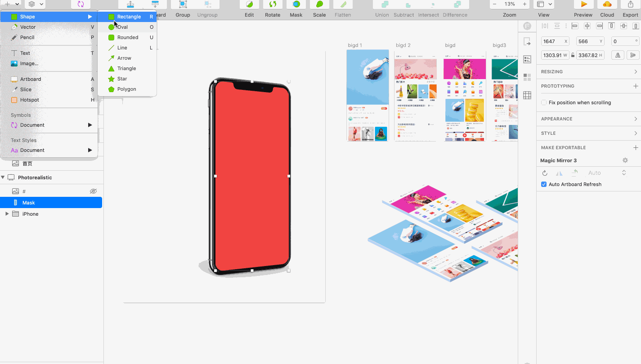Open Magic Mirror settings gear

(x=625, y=160)
